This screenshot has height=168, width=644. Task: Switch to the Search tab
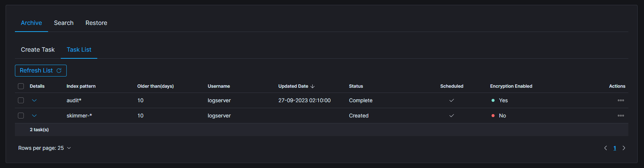(64, 23)
